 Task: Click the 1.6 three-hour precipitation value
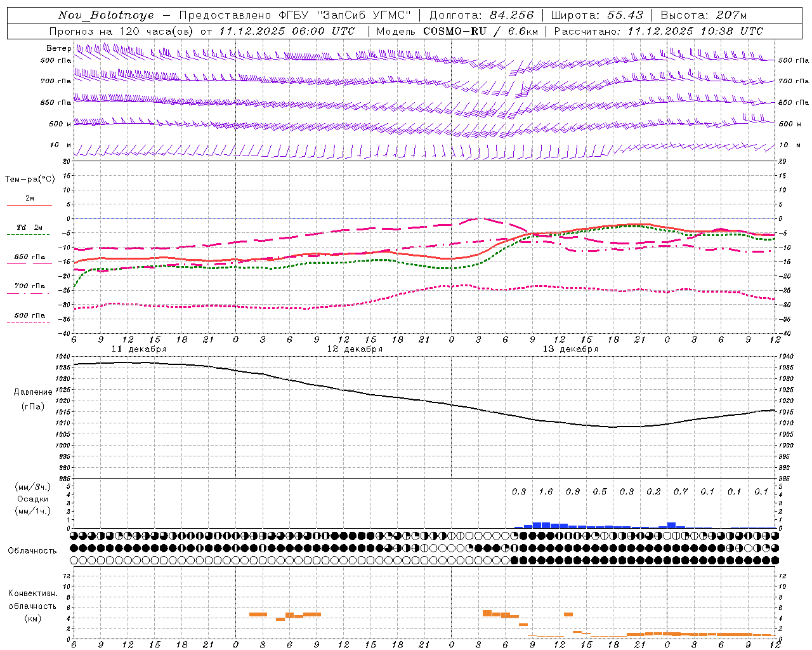pyautogui.click(x=546, y=492)
